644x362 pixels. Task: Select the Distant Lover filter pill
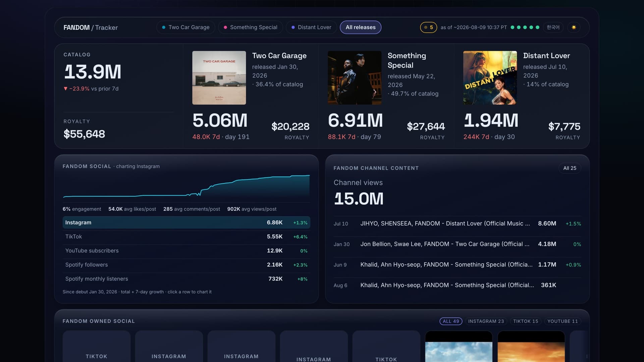(x=311, y=27)
